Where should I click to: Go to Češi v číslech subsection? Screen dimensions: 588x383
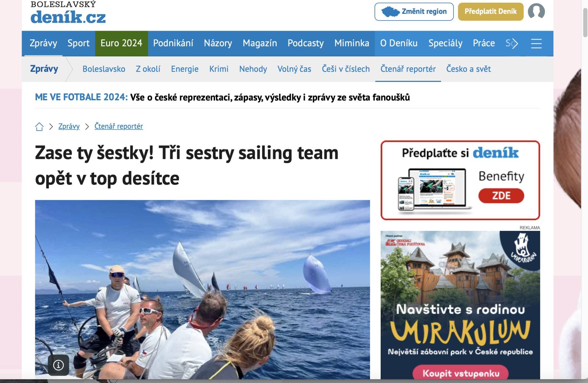[345, 69]
